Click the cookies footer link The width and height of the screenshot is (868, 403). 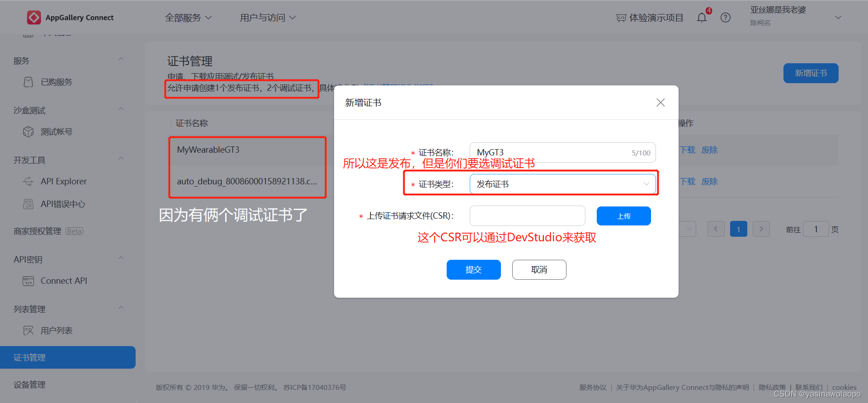click(x=844, y=388)
